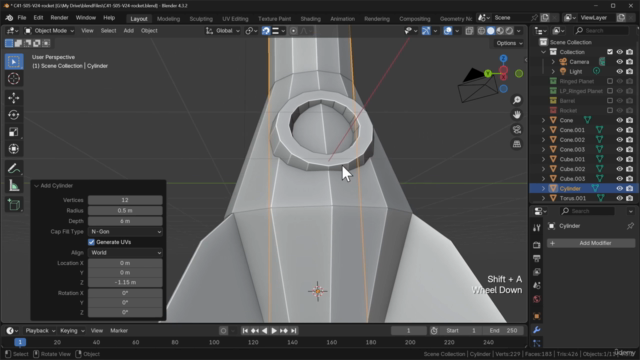Open Global transform orientation dropdown
The width and height of the screenshot is (640, 360).
pos(223,31)
